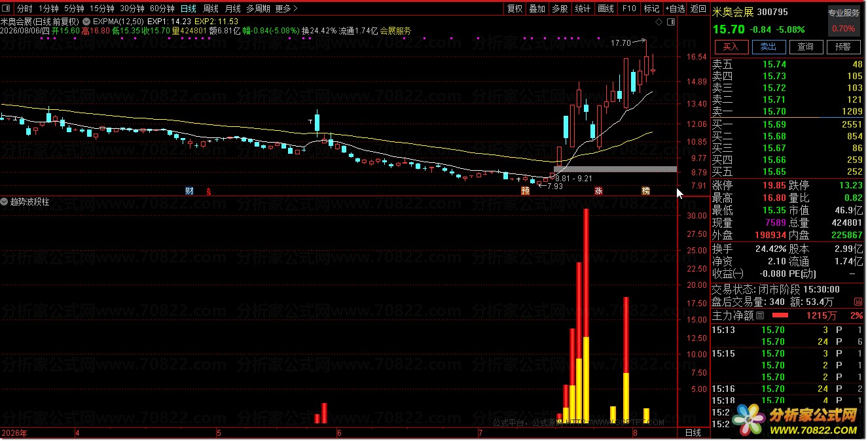868x441 pixels.
Task: Open the 复权 adjustment menu
Action: 515,9
